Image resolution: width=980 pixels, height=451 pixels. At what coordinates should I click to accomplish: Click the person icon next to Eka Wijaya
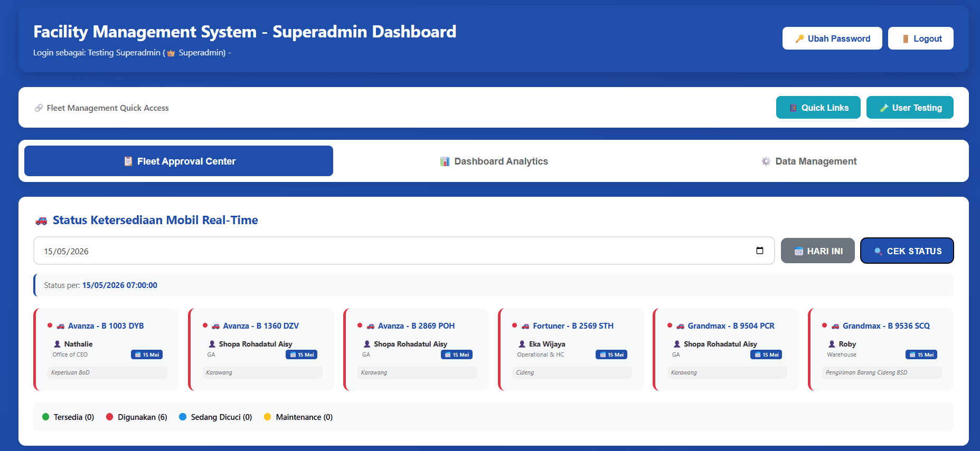(522, 344)
